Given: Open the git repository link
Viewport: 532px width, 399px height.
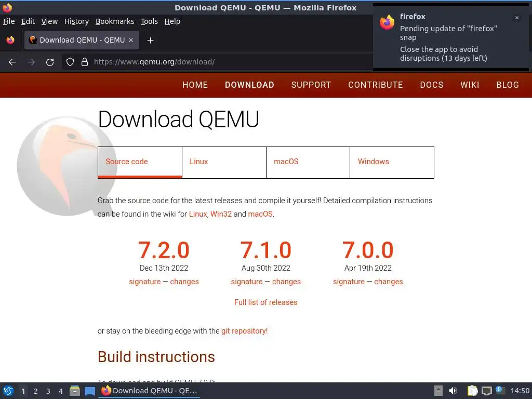Looking at the screenshot, I should point(244,331).
